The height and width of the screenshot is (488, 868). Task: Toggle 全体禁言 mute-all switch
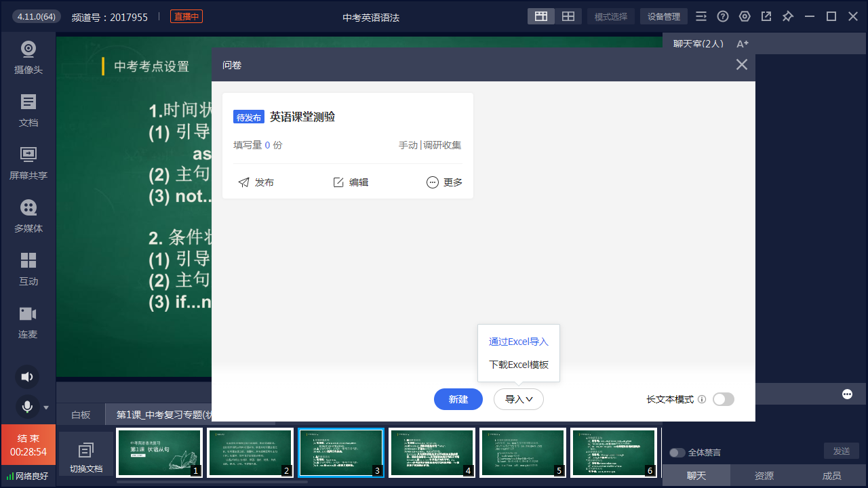pyautogui.click(x=677, y=453)
